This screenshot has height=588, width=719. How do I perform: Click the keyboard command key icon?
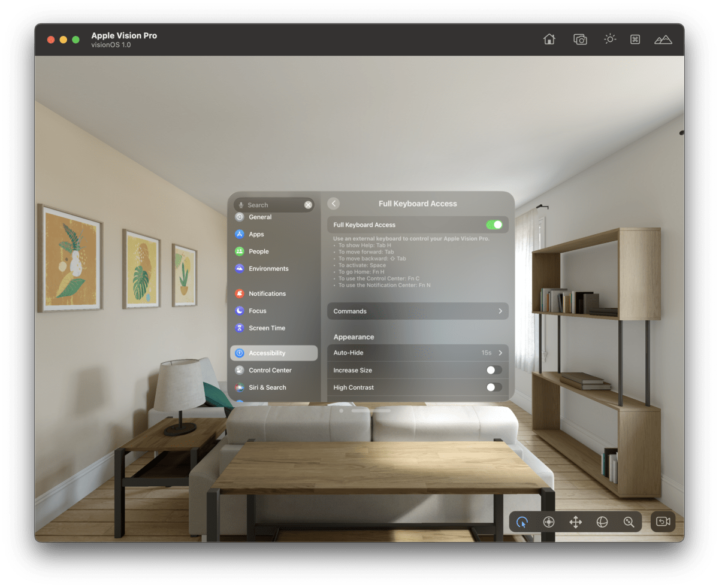[635, 40]
